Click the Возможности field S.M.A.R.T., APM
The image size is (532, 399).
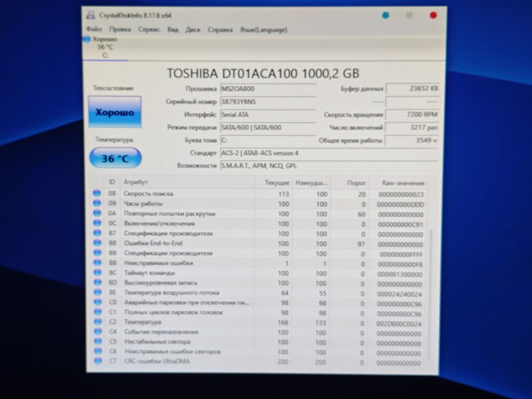[x=329, y=166]
